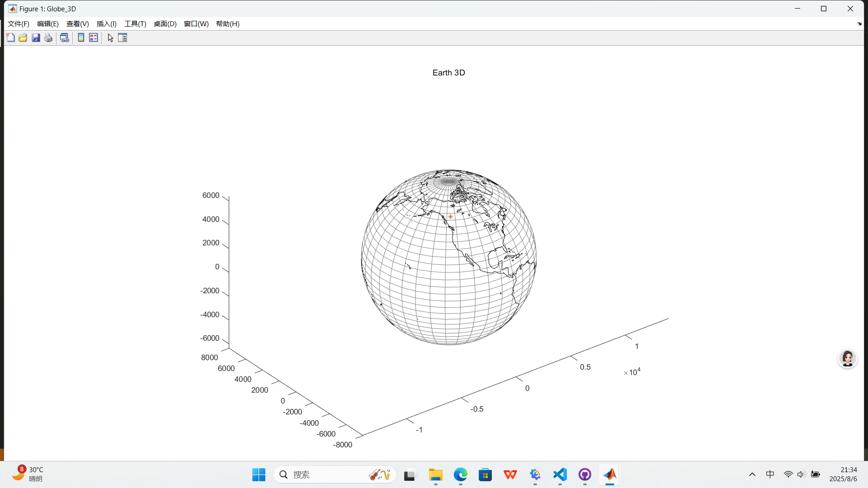Viewport: 868px width, 488px height.
Task: Open the Property Inspector icon
Action: tap(123, 38)
